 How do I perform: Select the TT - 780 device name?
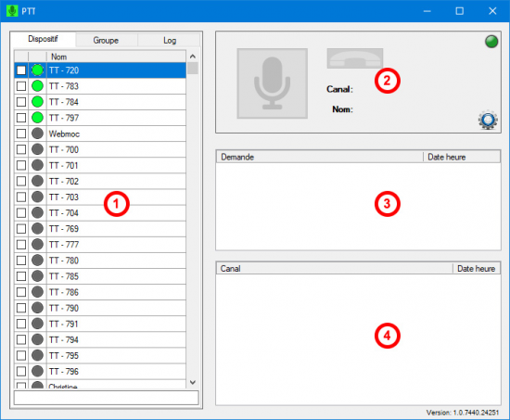point(64,261)
